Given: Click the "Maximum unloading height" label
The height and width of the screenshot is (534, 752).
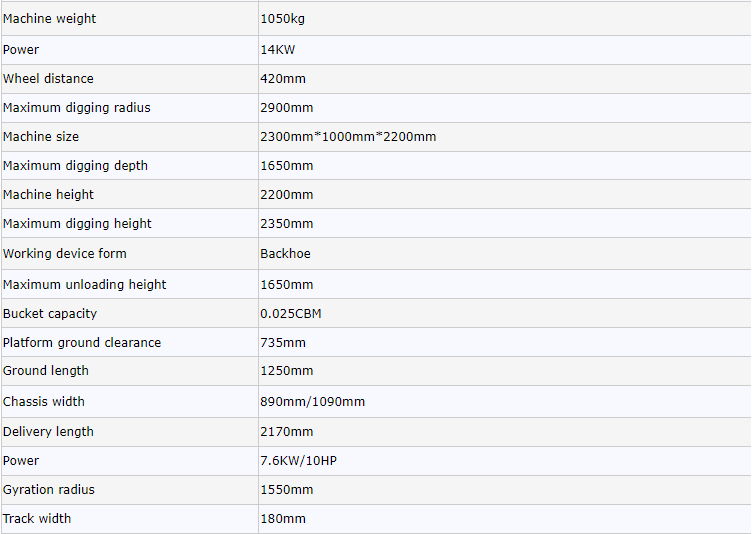Looking at the screenshot, I should point(85,284).
